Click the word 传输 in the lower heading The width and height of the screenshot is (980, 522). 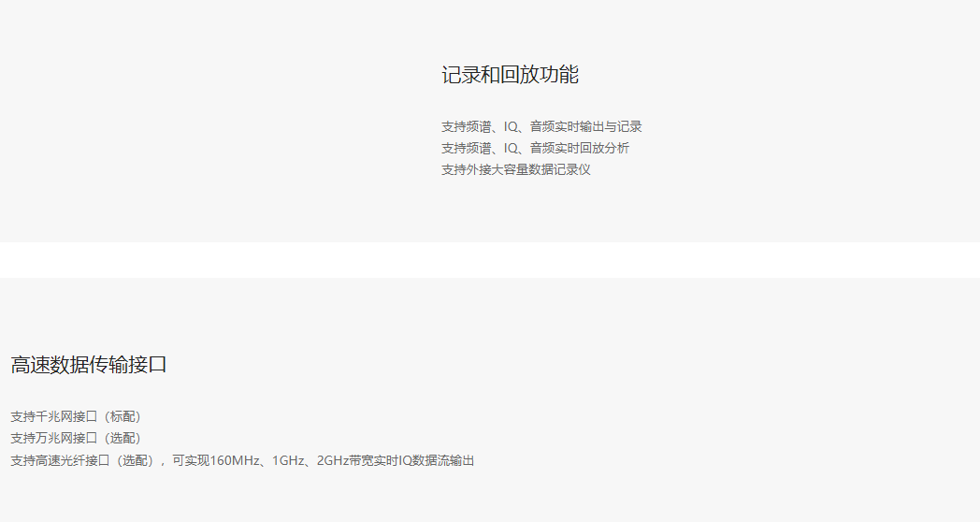[x=108, y=365]
